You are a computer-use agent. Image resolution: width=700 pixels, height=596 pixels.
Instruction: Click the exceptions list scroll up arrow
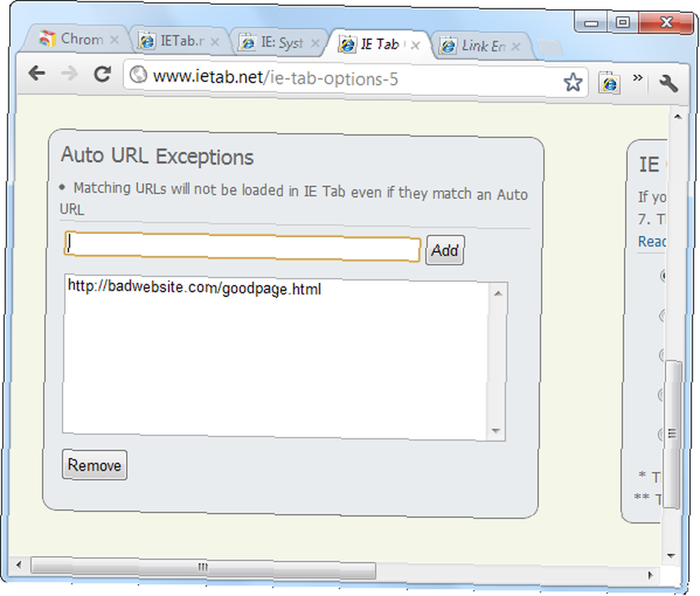pos(498,293)
